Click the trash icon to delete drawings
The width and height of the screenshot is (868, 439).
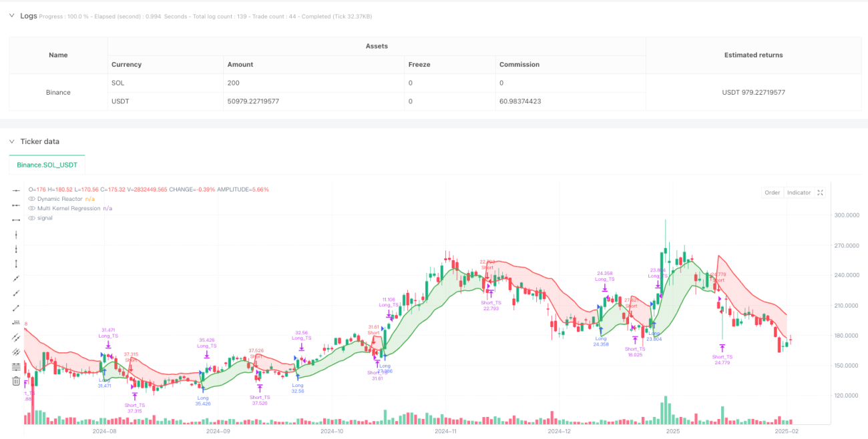tap(16, 381)
